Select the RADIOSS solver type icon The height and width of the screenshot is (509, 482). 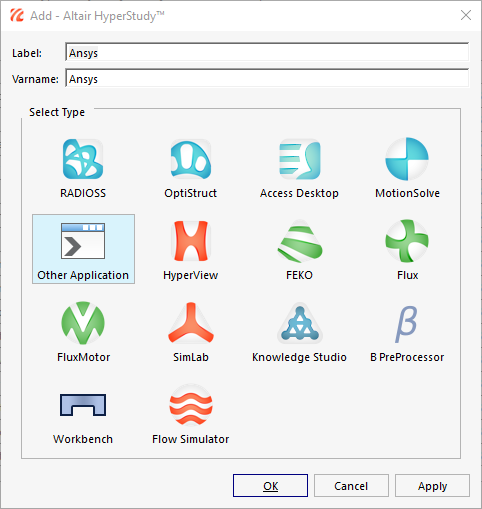coord(83,159)
